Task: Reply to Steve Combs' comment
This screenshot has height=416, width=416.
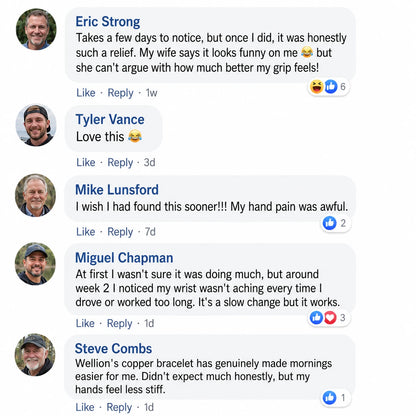Action: point(119,407)
